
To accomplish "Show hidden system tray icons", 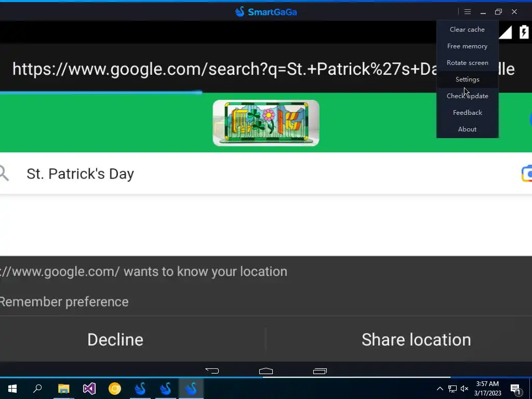I will tap(440, 389).
